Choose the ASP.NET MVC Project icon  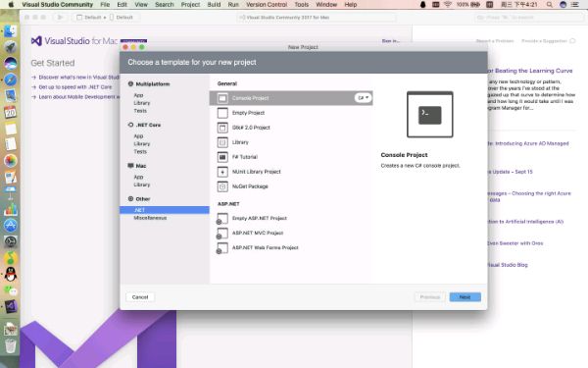pyautogui.click(x=222, y=234)
